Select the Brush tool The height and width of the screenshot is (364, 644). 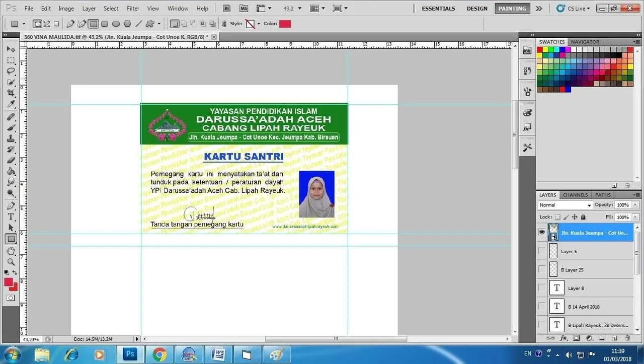11,128
